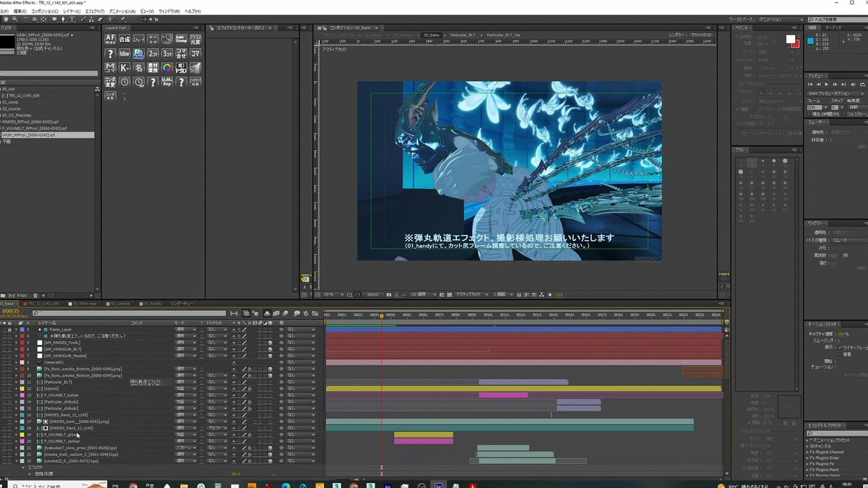868x488 pixels.
Task: Click the Adobe After Effects taskbar icon
Action: tap(439, 485)
